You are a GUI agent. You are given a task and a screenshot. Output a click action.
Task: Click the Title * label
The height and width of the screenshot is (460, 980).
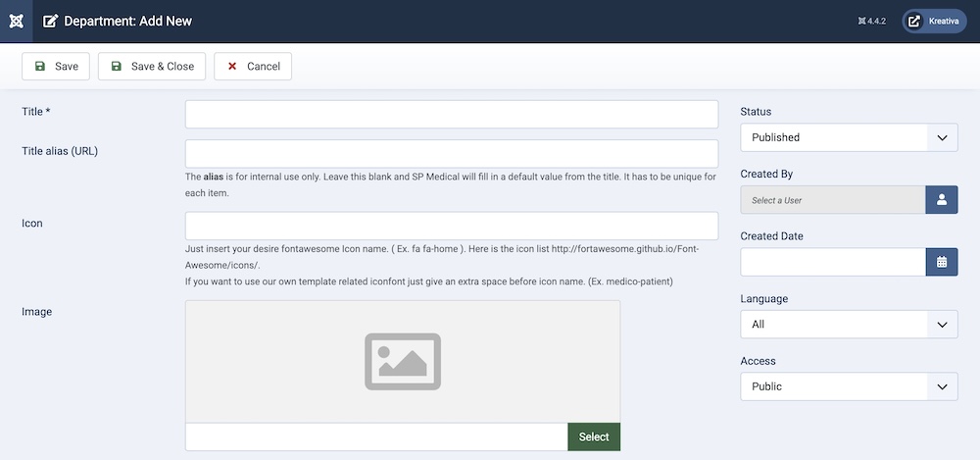[35, 112]
